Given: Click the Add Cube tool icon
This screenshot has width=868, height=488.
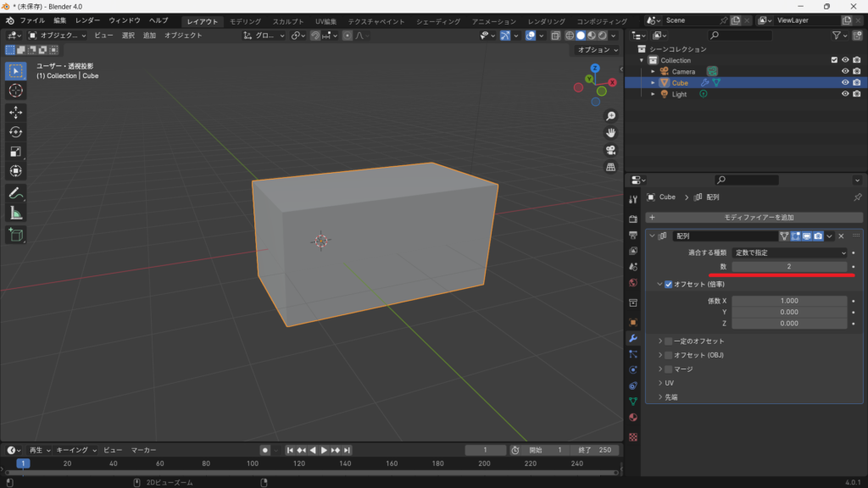Looking at the screenshot, I should (15, 235).
